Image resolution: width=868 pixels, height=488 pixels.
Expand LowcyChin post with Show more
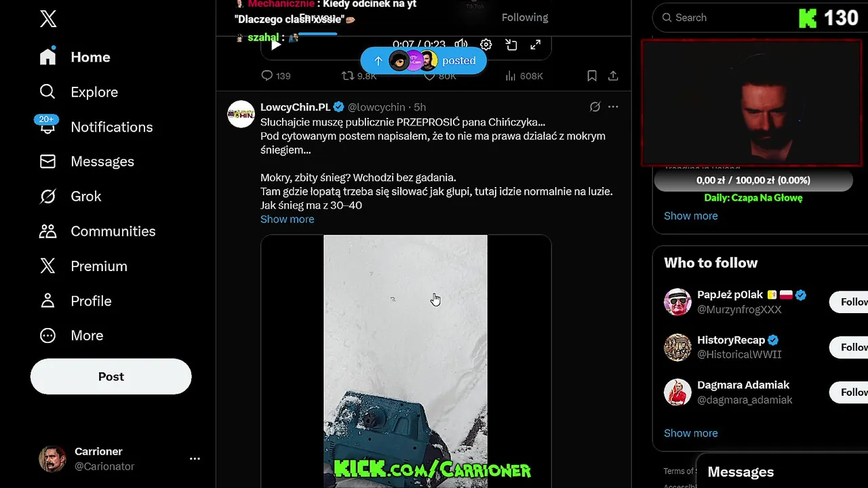288,220
